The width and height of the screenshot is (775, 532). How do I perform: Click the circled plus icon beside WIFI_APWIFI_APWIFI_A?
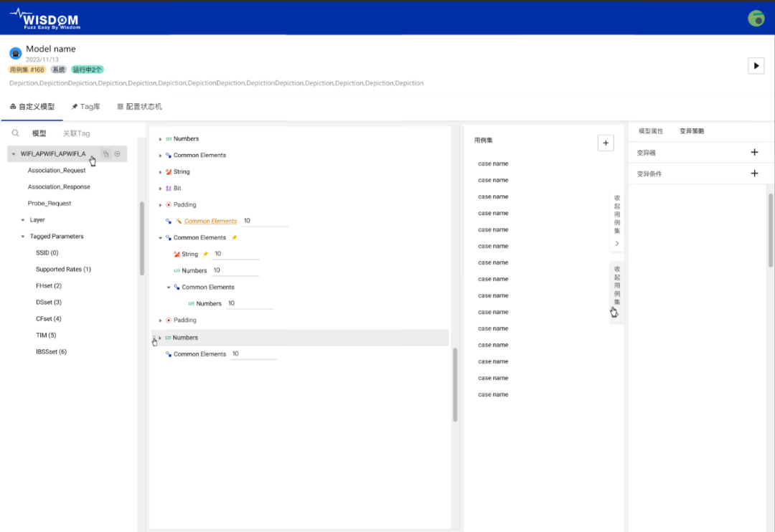coord(117,153)
